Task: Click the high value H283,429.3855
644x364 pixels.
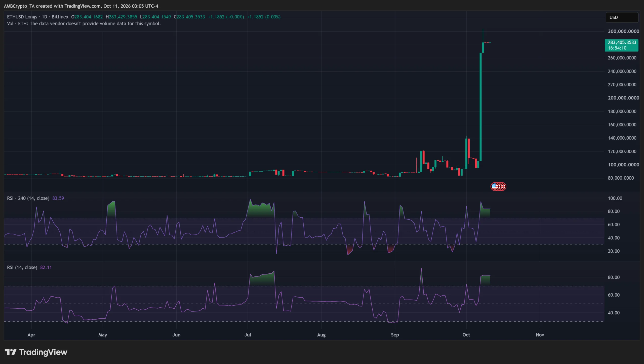Action: click(122, 17)
